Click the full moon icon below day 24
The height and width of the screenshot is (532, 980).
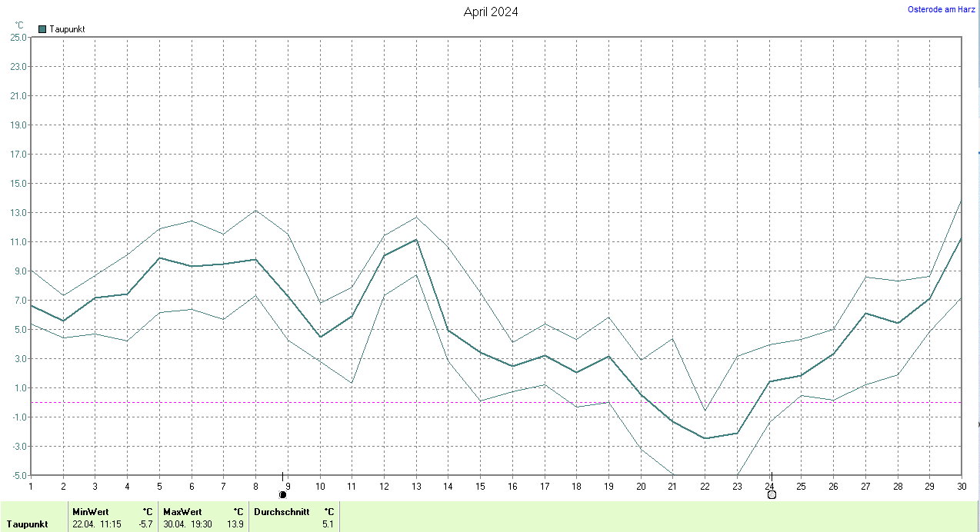pos(772,494)
